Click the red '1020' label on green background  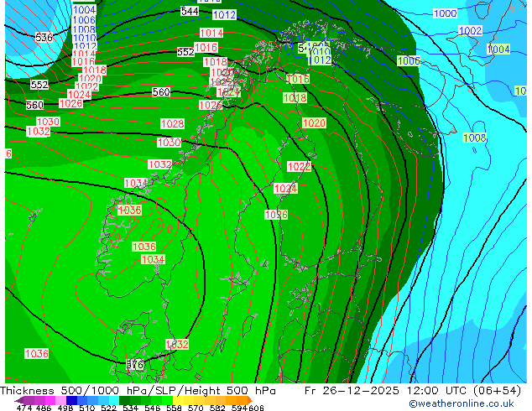point(314,123)
